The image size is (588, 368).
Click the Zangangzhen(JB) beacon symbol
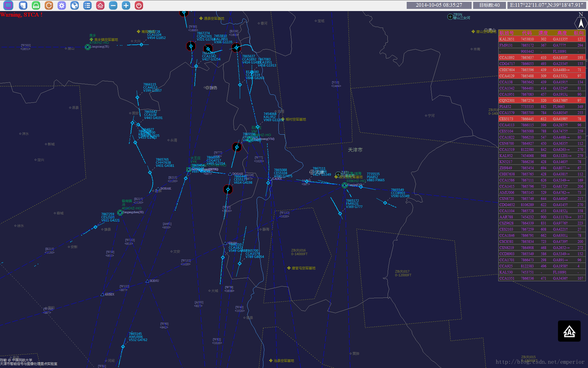(120, 213)
